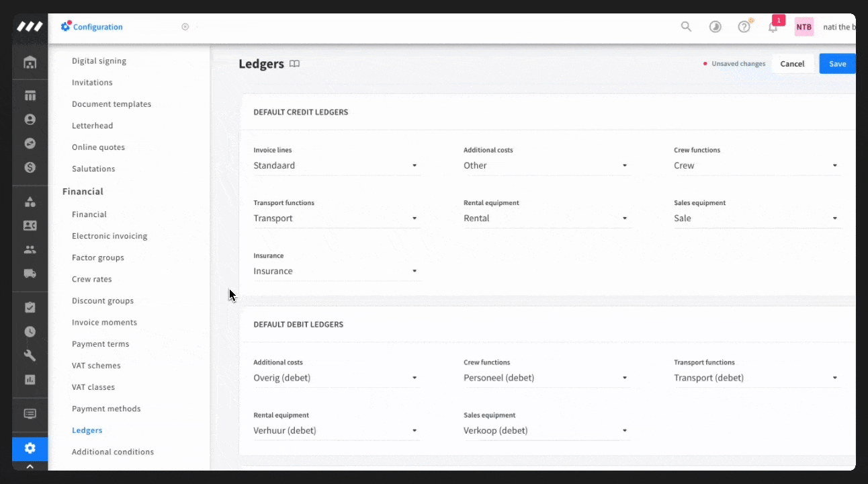
Task: Open the Financial settings sub-item
Action: [x=89, y=214]
